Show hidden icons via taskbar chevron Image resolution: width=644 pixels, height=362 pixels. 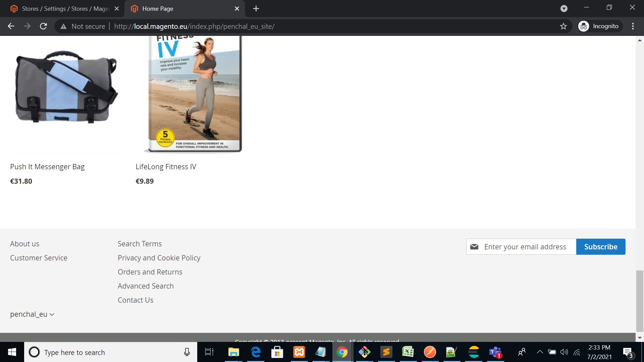(x=540, y=352)
